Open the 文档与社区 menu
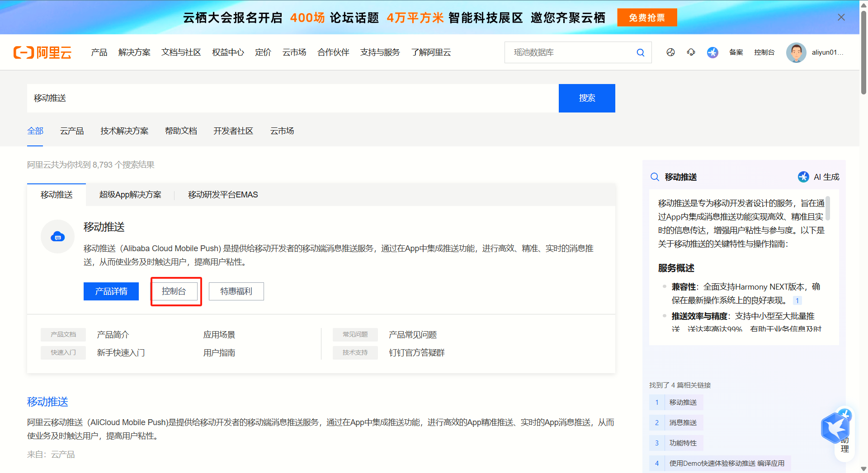The height and width of the screenshot is (473, 868). click(181, 52)
